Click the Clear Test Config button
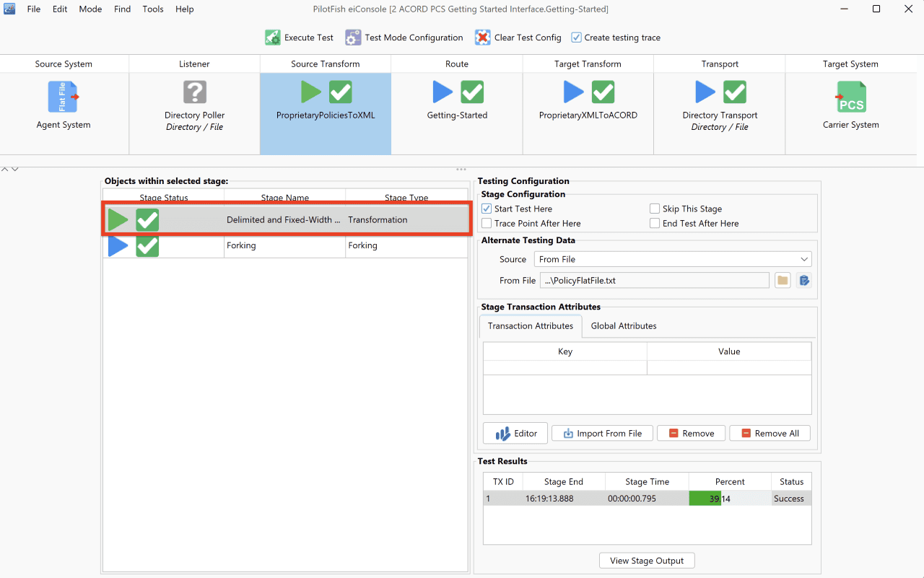Image resolution: width=924 pixels, height=578 pixels. [x=518, y=38]
